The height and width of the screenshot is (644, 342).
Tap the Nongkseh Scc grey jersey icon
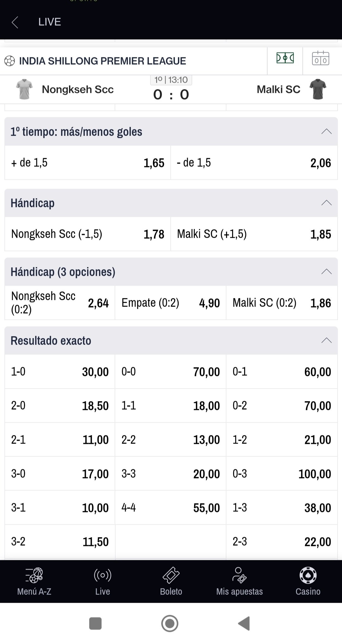[x=24, y=89]
